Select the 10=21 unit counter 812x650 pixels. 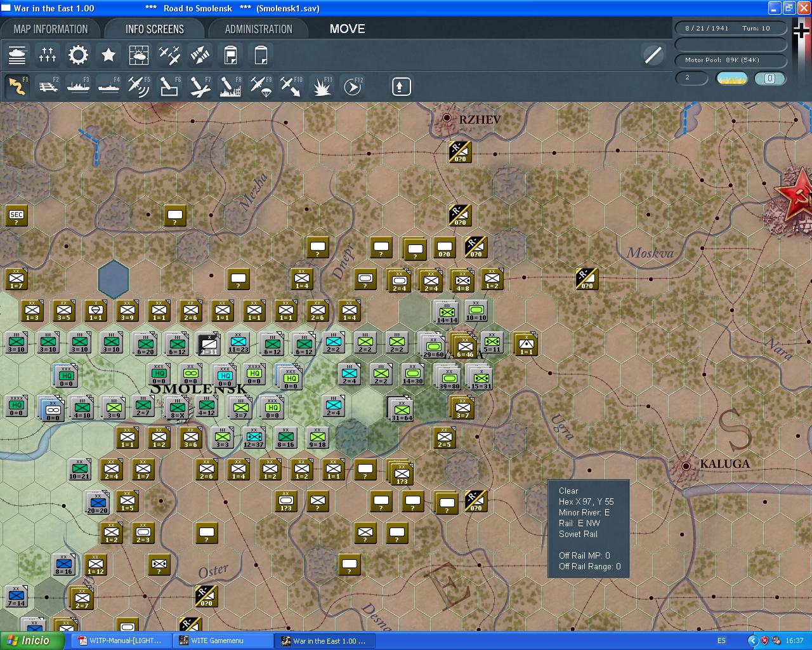80,470
